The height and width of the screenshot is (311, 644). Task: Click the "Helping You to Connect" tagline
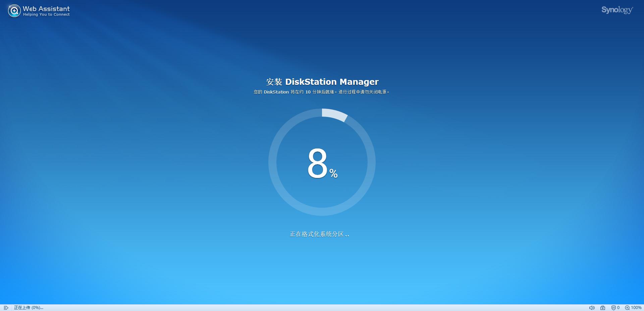[46, 15]
